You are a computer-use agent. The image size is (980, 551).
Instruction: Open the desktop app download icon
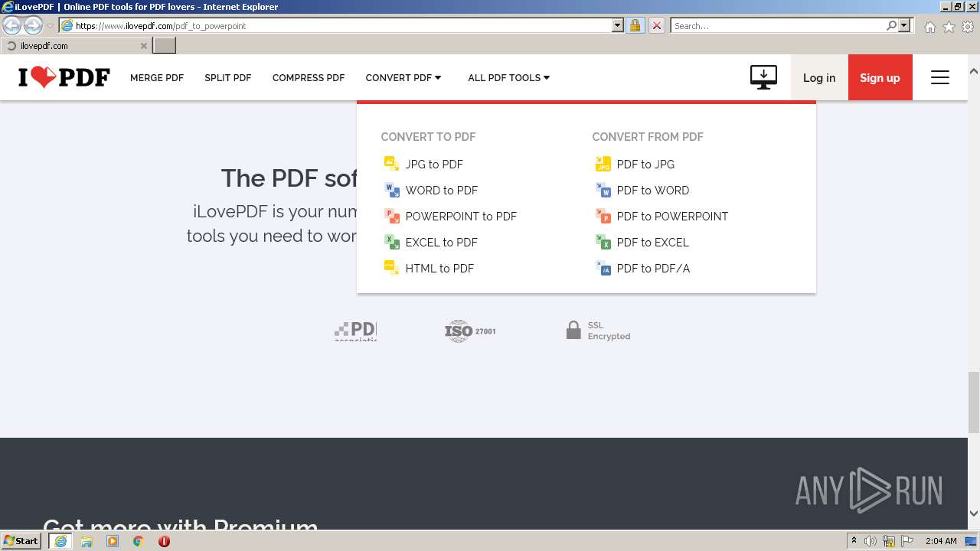tap(763, 77)
